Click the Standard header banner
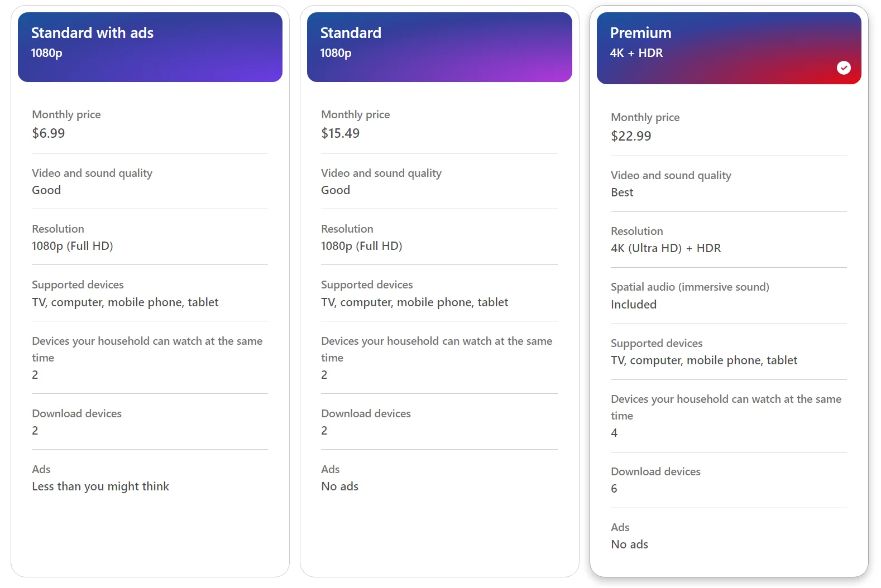Image resolution: width=881 pixels, height=588 pixels. [439, 47]
